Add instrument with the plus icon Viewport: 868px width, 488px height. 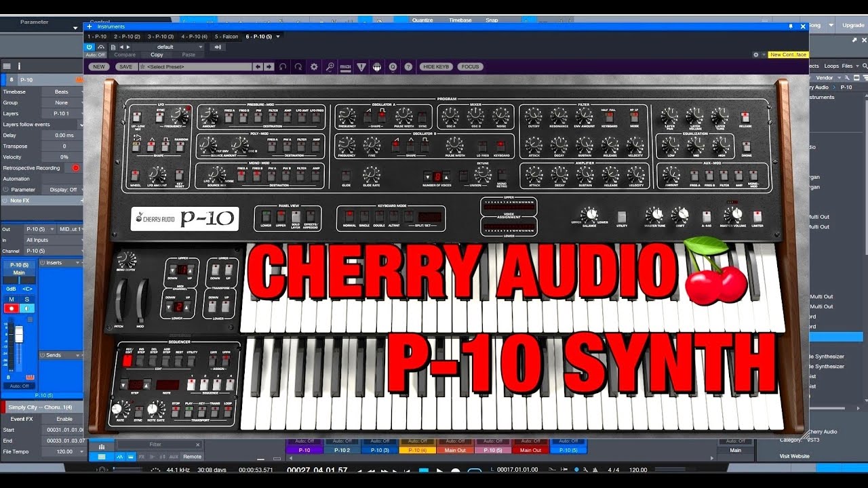89,26
